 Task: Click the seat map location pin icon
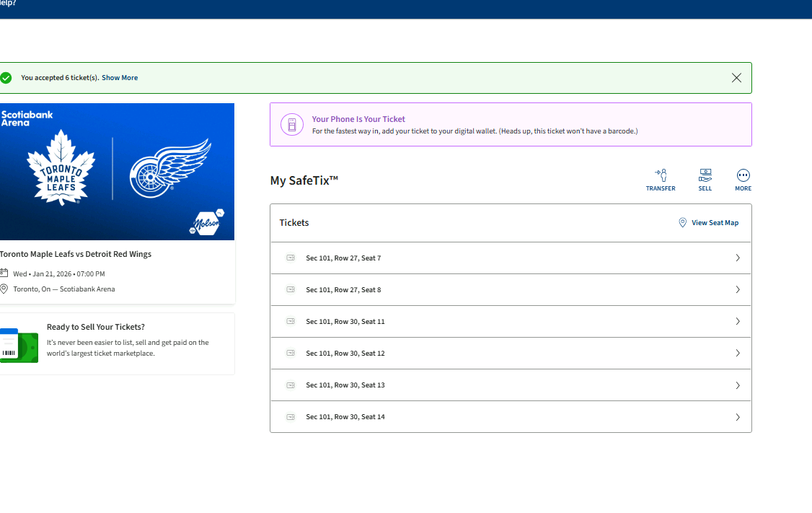tap(682, 223)
